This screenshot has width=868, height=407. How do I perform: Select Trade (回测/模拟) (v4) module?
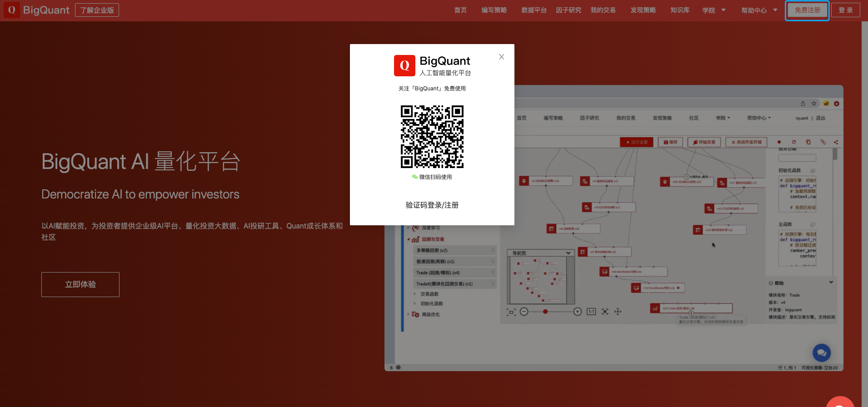pyautogui.click(x=454, y=273)
